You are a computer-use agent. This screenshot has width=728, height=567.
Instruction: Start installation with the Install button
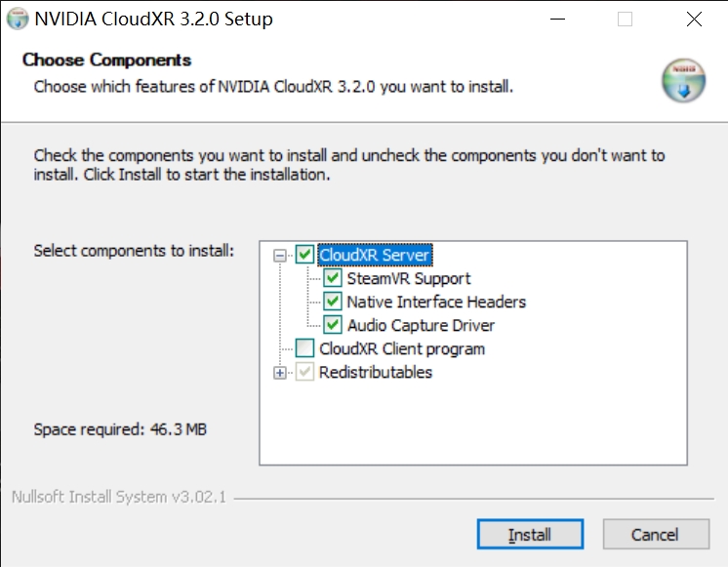[x=530, y=534]
